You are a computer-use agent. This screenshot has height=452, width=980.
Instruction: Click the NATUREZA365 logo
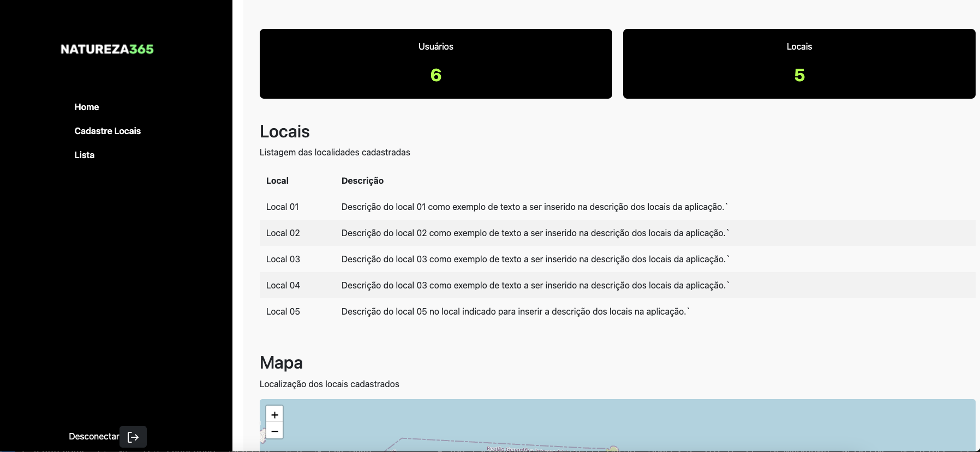pos(107,49)
